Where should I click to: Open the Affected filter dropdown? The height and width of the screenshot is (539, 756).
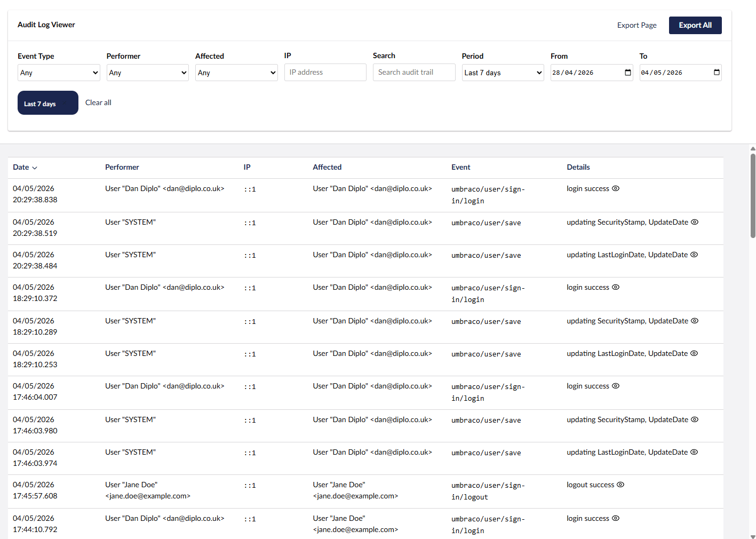[236, 73]
